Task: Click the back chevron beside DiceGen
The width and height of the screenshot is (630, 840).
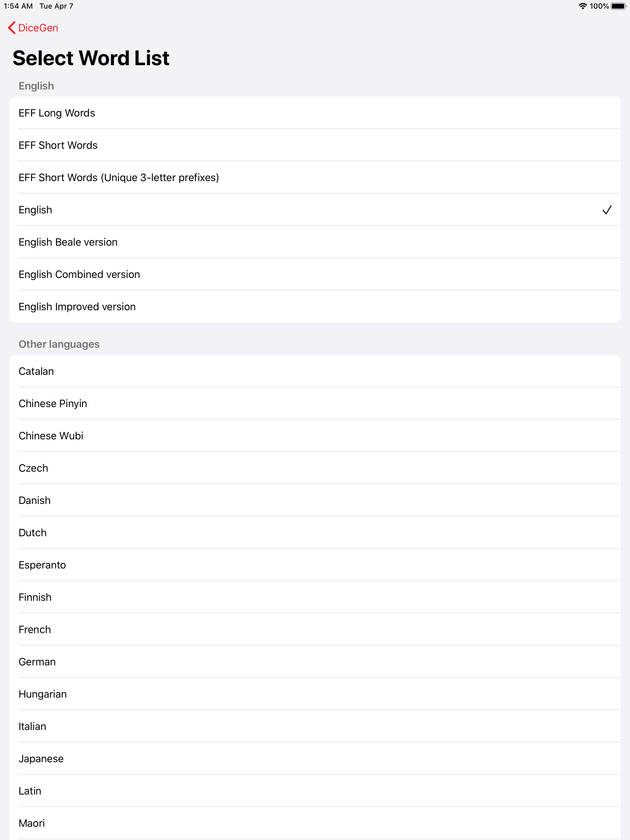Action: pos(11,28)
